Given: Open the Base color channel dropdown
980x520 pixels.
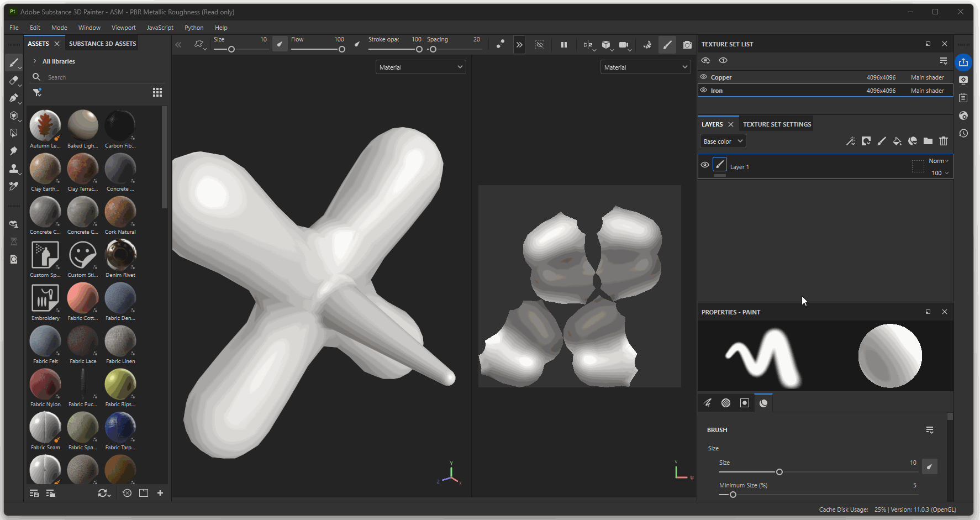Looking at the screenshot, I should tap(723, 141).
